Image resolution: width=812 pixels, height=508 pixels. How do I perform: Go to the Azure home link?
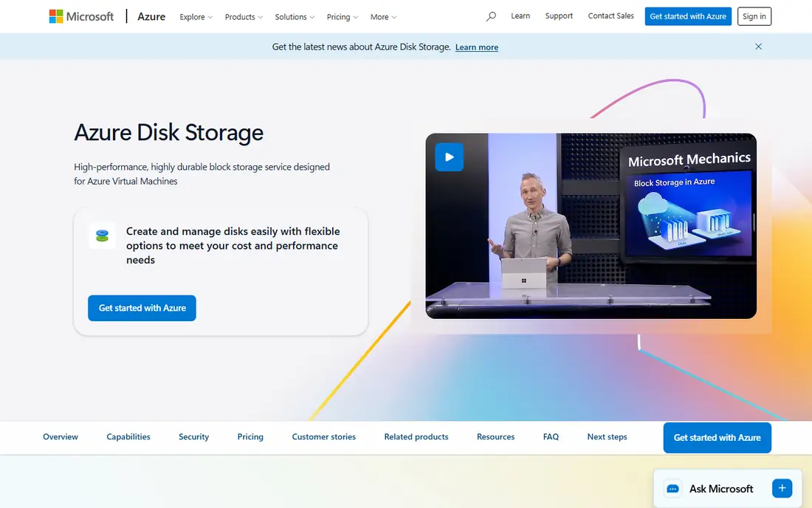151,16
